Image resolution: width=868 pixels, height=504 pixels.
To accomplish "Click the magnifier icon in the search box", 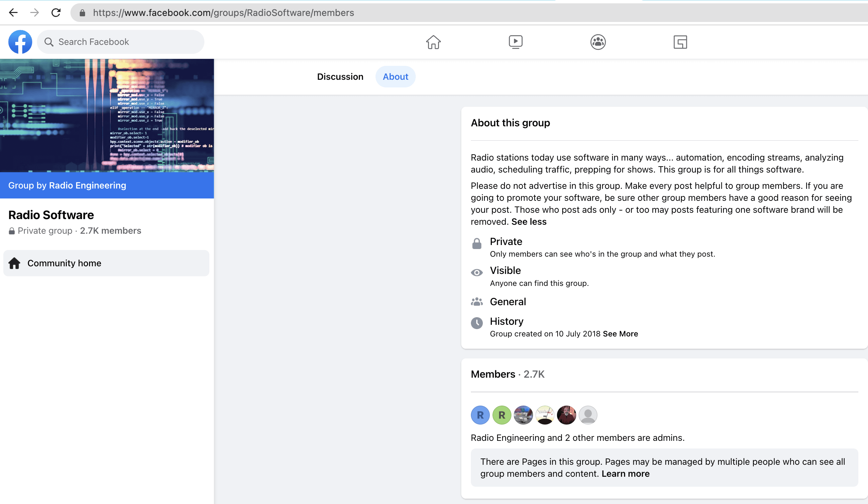I will [49, 42].
